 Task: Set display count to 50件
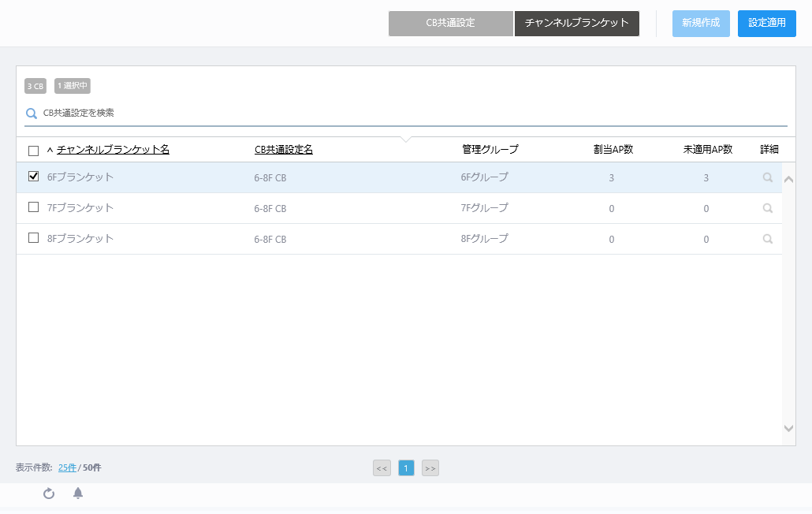point(92,468)
